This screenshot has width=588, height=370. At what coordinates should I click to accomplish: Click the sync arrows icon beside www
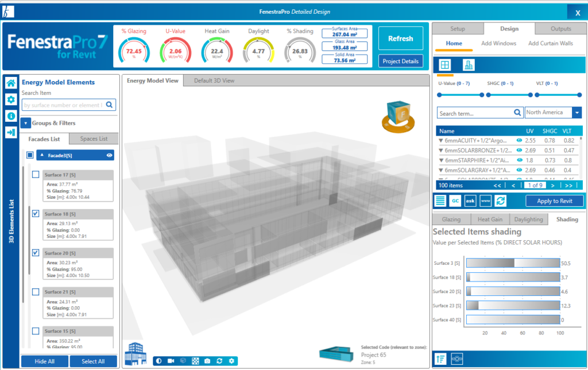point(500,201)
